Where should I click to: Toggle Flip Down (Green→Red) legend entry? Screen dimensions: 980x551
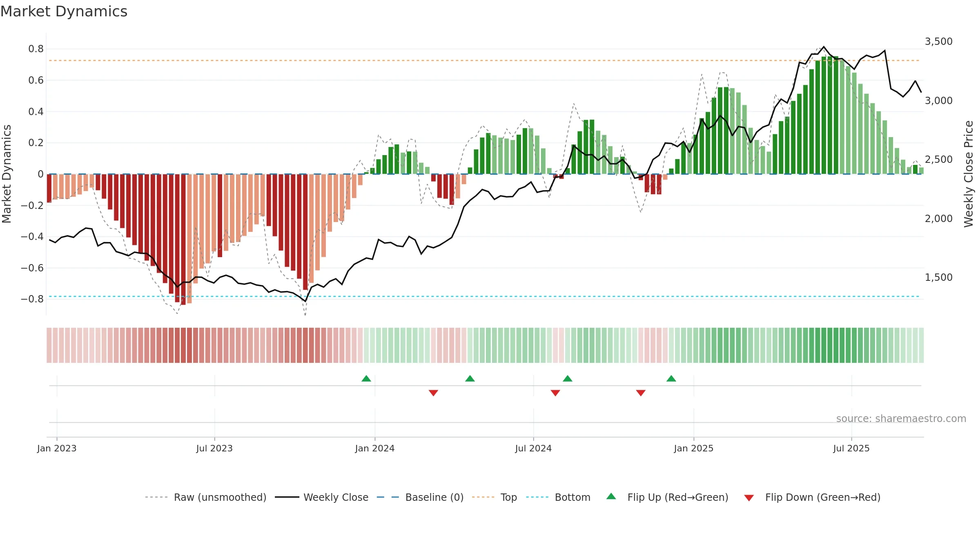812,497
